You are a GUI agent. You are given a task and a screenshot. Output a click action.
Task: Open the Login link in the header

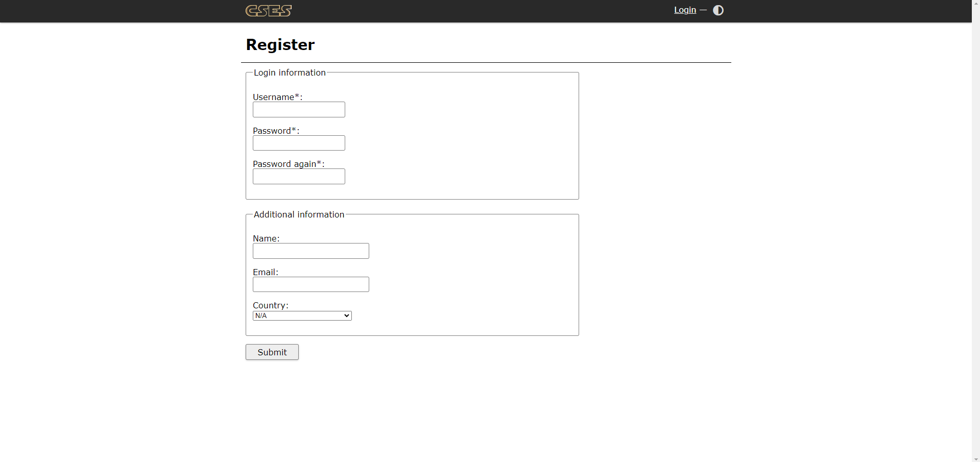tap(685, 10)
